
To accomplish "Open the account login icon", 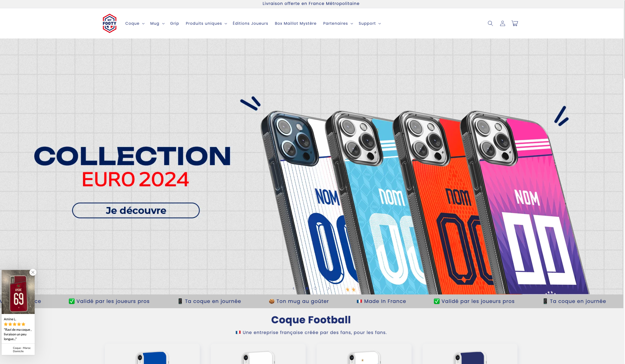I will click(503, 23).
